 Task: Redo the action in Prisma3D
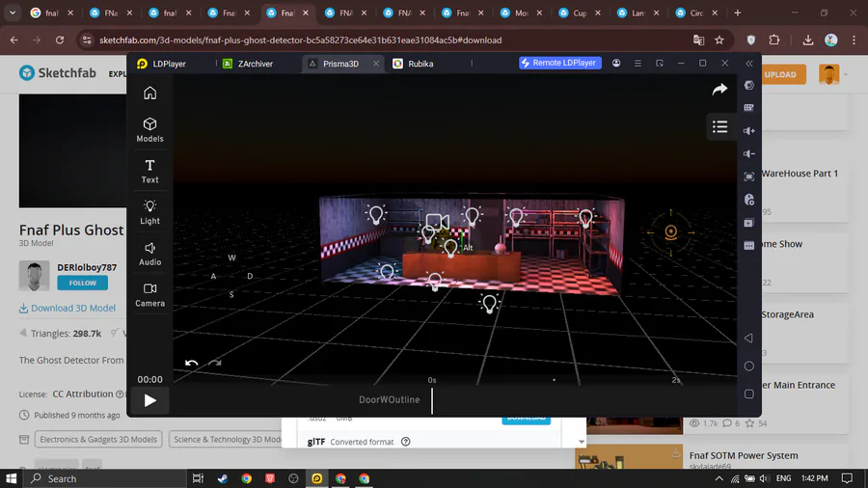[215, 363]
